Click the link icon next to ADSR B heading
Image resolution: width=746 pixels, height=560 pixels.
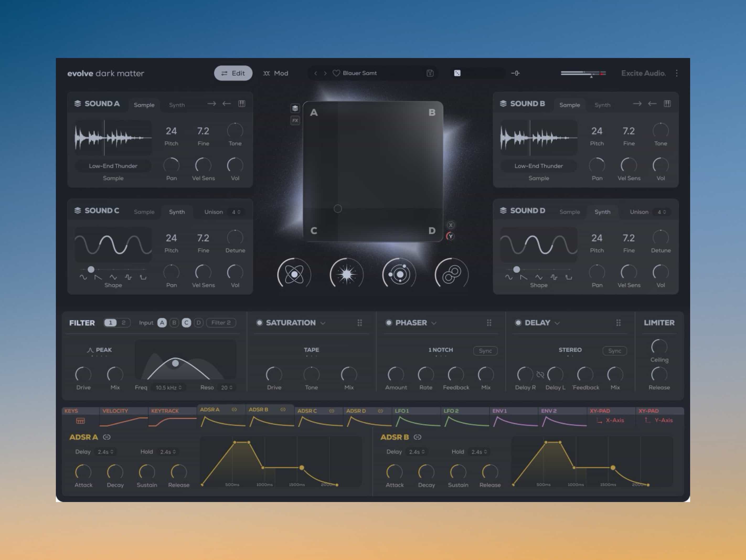click(418, 437)
